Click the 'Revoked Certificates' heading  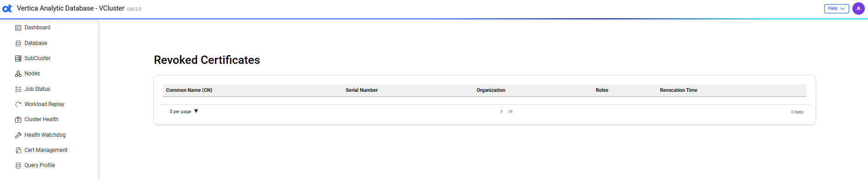click(207, 60)
